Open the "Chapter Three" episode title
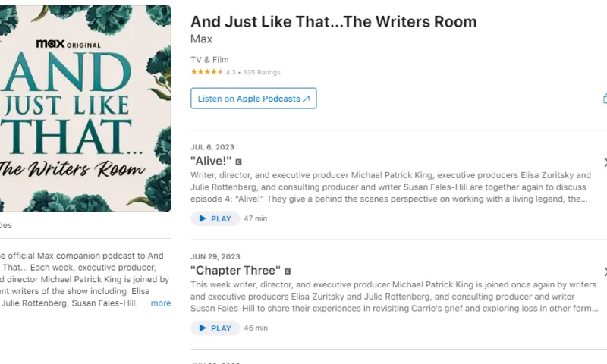The width and height of the screenshot is (607, 364). [x=235, y=271]
